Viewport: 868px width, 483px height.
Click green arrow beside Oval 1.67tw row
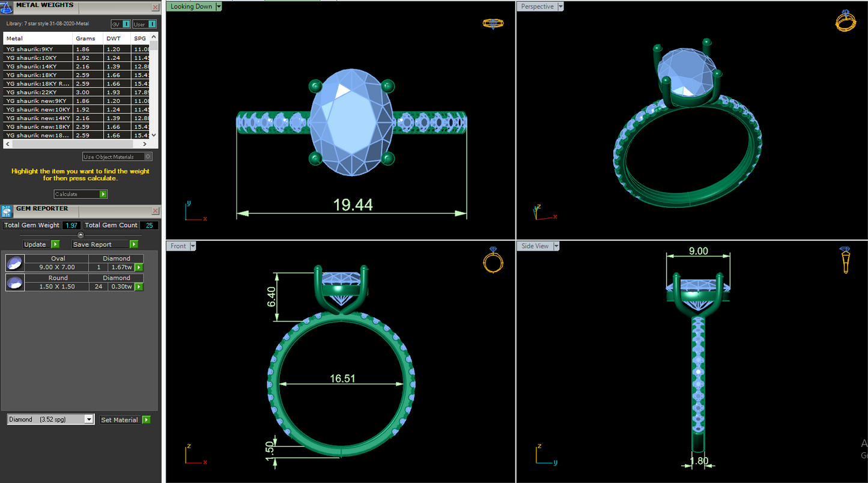tap(139, 267)
